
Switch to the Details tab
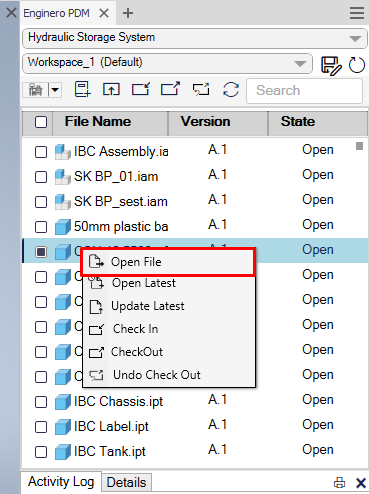[126, 482]
